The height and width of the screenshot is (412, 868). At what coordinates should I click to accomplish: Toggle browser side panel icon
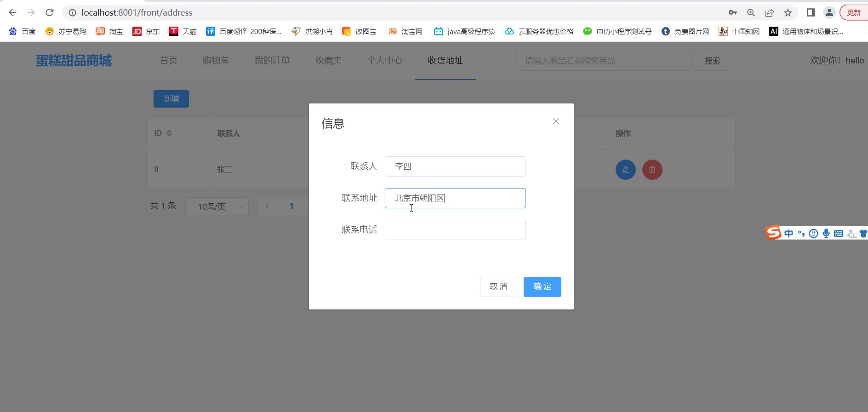pyautogui.click(x=811, y=12)
